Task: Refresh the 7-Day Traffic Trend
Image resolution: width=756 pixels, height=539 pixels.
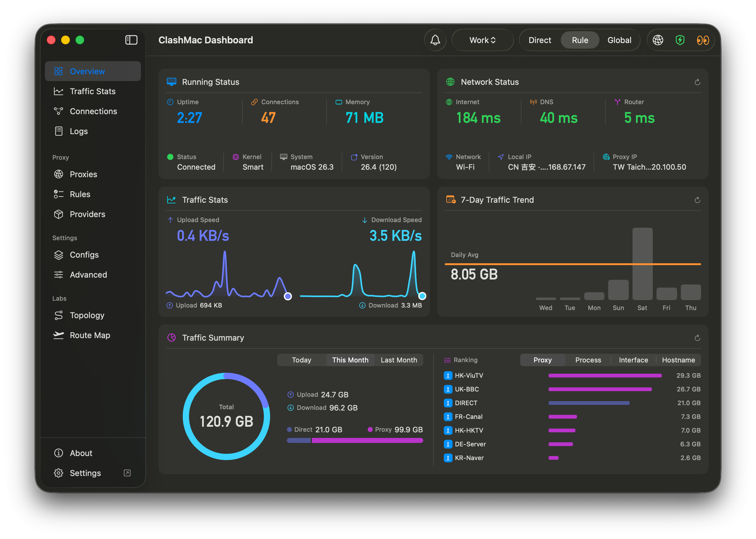Action: click(x=697, y=200)
